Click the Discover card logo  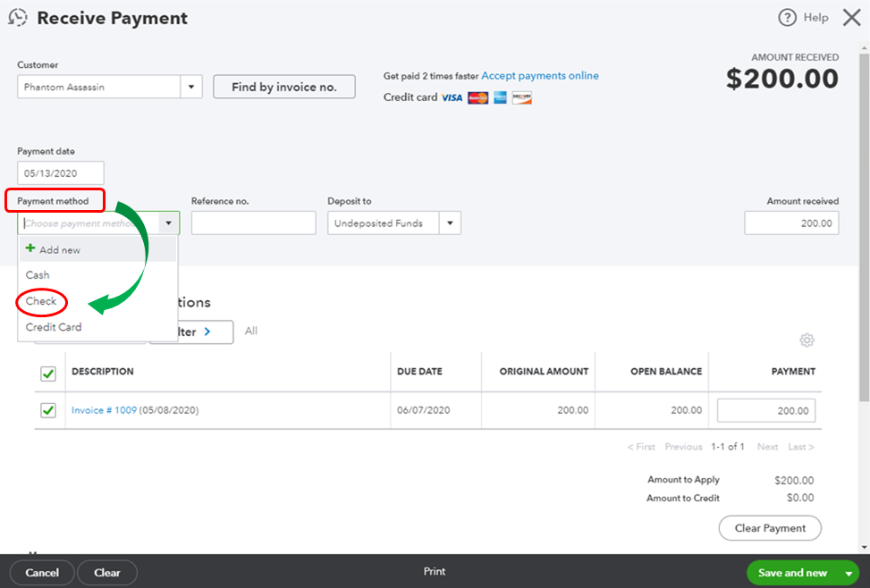[x=522, y=97]
